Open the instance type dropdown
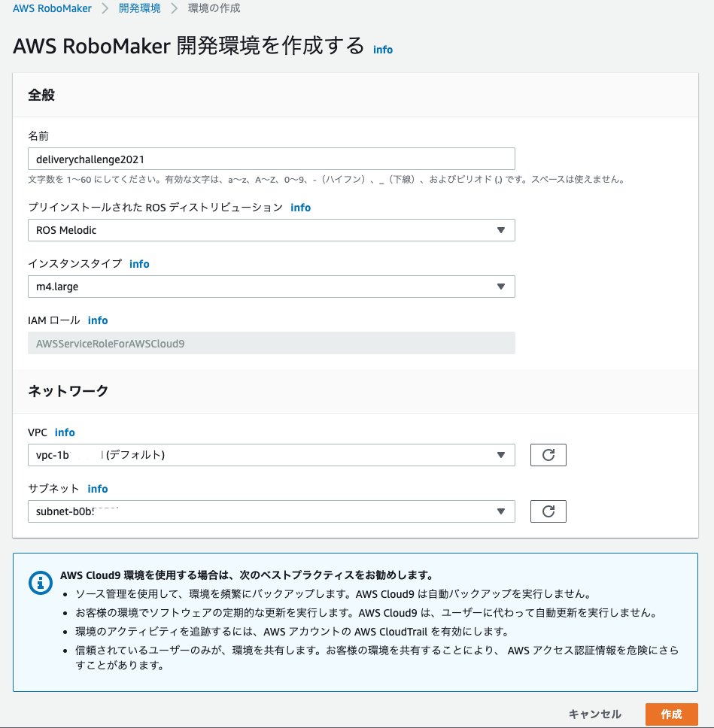The height and width of the screenshot is (728, 714). pyautogui.click(x=272, y=287)
